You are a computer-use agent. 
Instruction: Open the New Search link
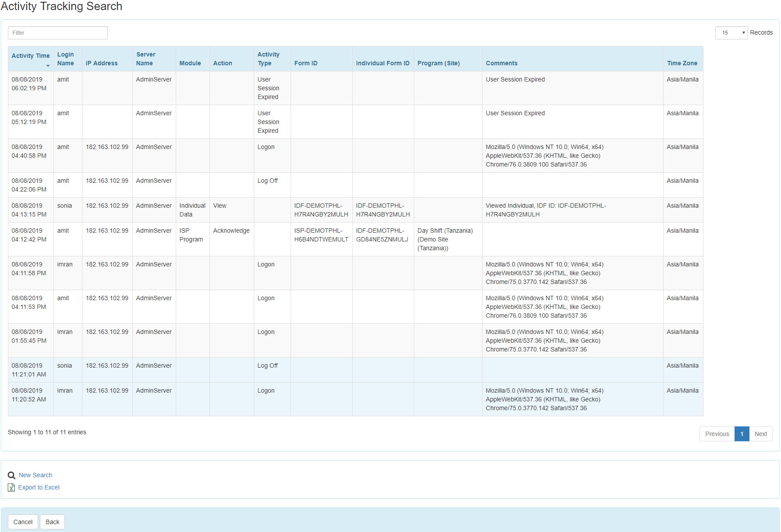tap(35, 475)
